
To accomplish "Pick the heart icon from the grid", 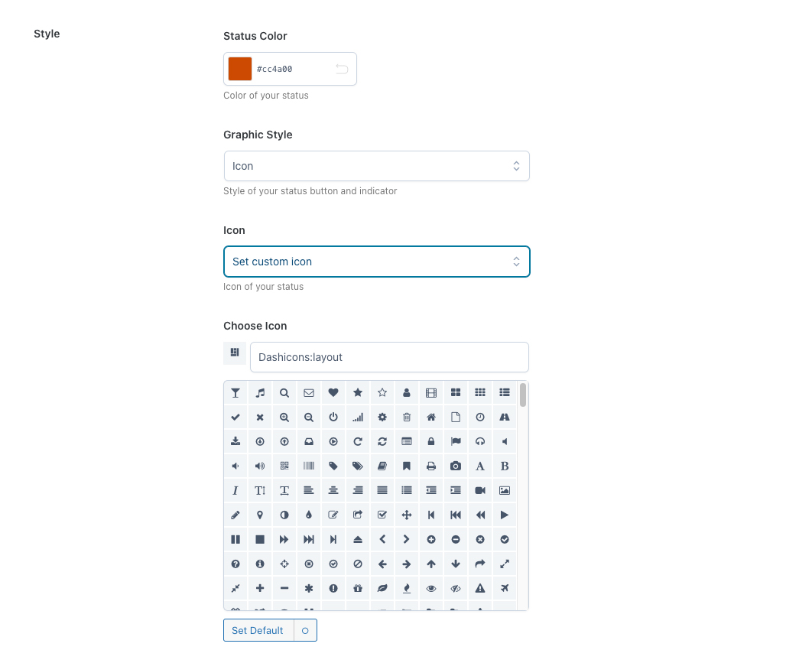I will pyautogui.click(x=333, y=393).
